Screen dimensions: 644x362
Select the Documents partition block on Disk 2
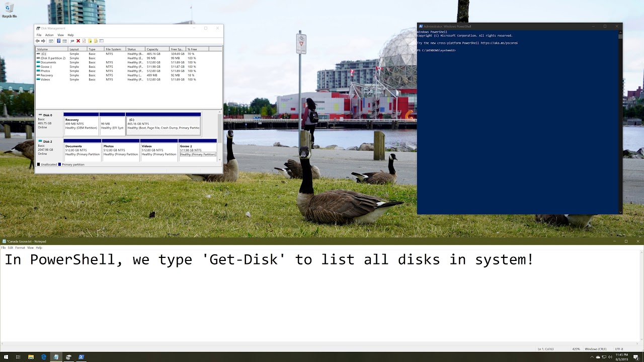83,150
